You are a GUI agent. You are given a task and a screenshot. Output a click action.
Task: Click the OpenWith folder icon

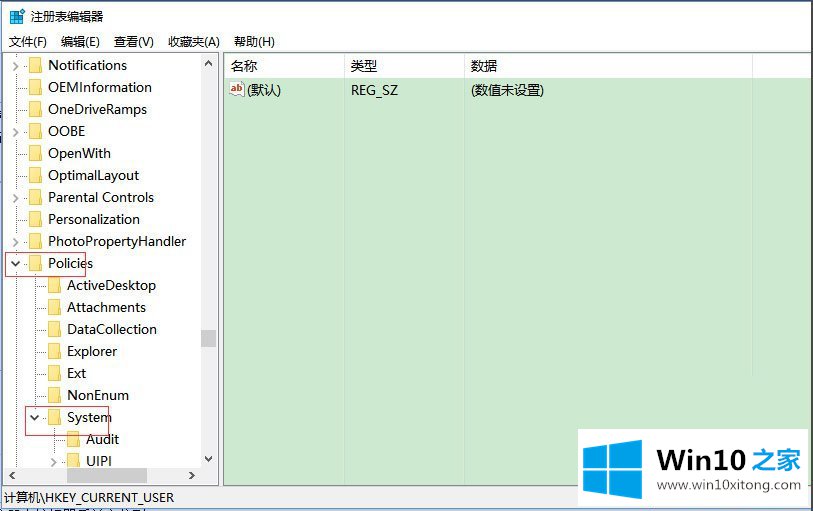pyautogui.click(x=35, y=153)
